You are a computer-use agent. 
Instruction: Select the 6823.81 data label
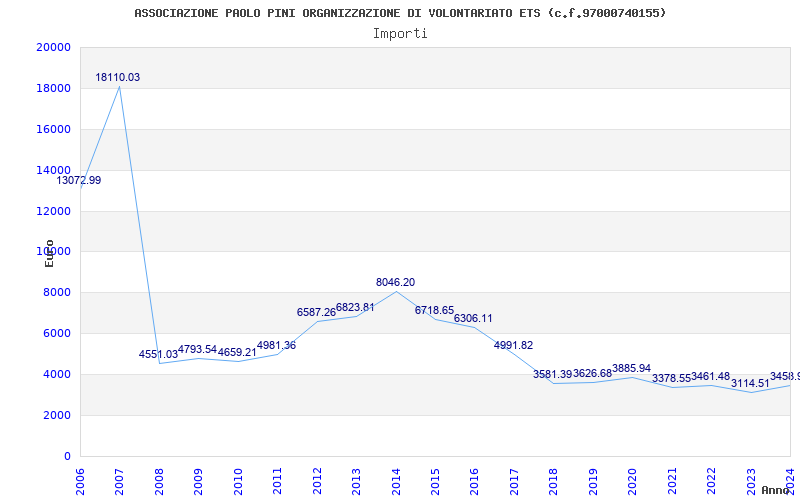coord(355,308)
